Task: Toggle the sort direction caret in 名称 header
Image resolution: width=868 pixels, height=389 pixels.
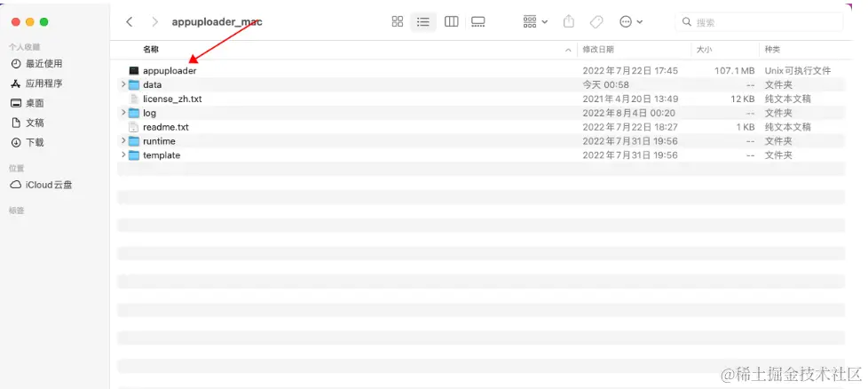Action: pyautogui.click(x=568, y=50)
